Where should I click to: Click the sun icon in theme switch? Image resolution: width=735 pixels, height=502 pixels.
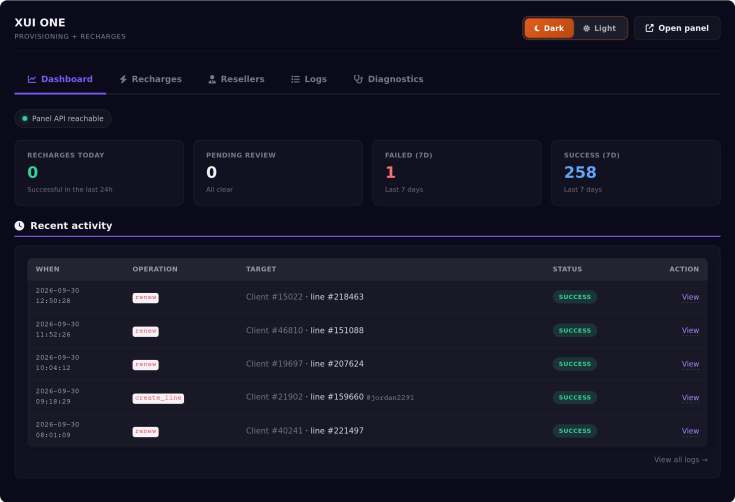pyautogui.click(x=586, y=28)
